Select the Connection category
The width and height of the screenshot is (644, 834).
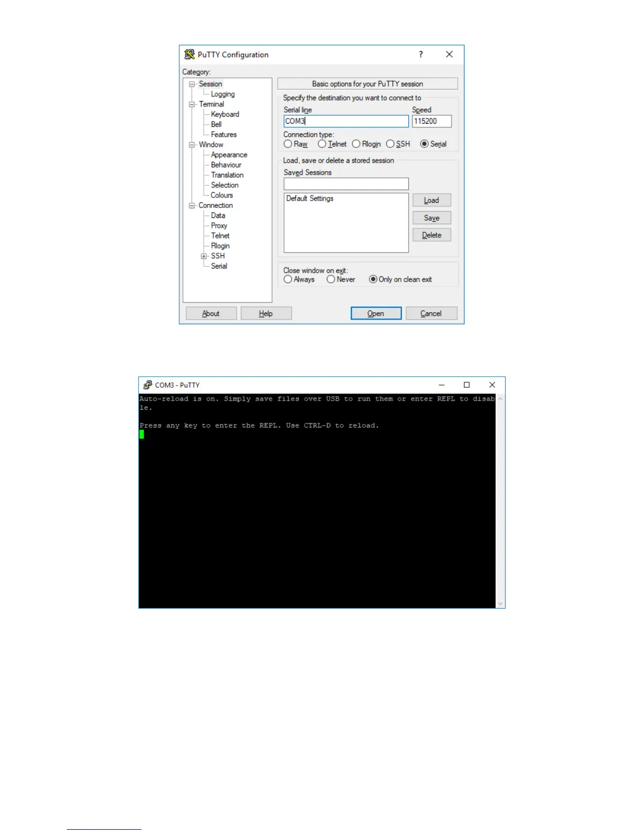click(216, 205)
